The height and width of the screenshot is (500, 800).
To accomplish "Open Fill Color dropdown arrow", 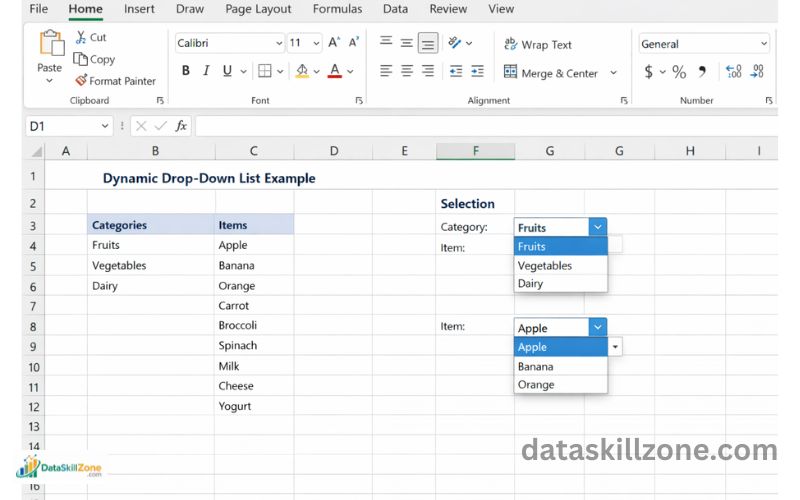I will [x=317, y=71].
